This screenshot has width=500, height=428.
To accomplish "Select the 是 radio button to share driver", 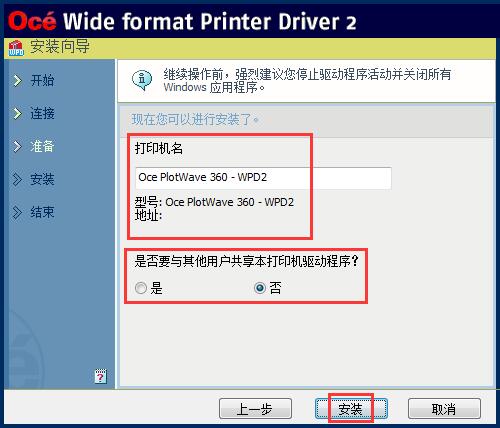I will (141, 288).
